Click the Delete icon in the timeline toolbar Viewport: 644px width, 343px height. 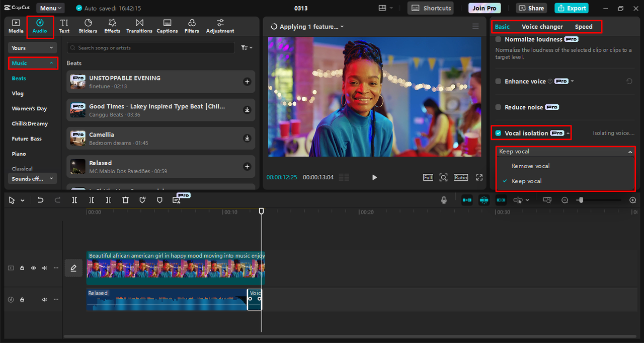click(125, 200)
